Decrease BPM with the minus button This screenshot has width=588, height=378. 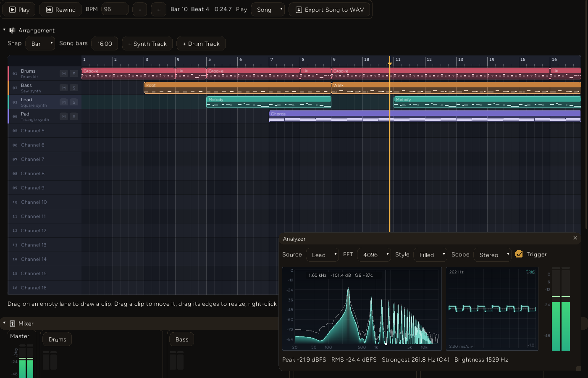pyautogui.click(x=139, y=10)
